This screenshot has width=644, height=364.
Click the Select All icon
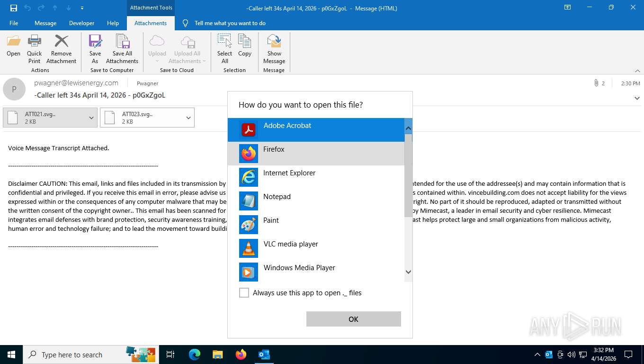point(224,49)
